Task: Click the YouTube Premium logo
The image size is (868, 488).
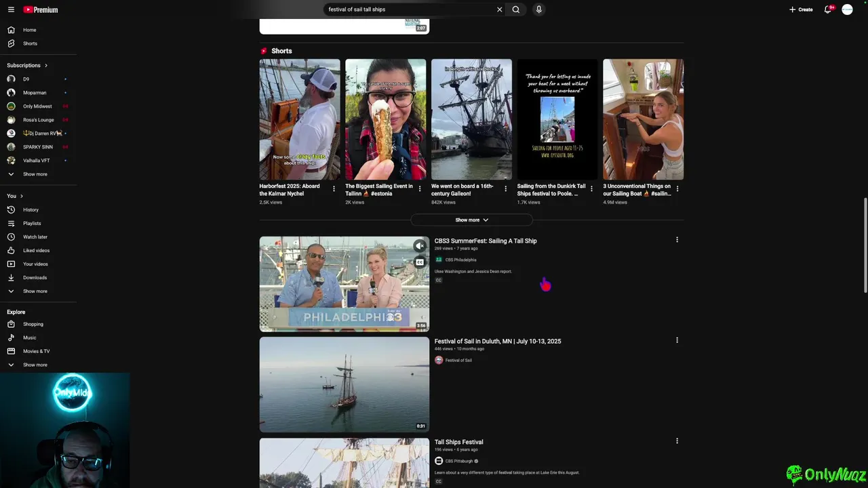Action: point(41,9)
